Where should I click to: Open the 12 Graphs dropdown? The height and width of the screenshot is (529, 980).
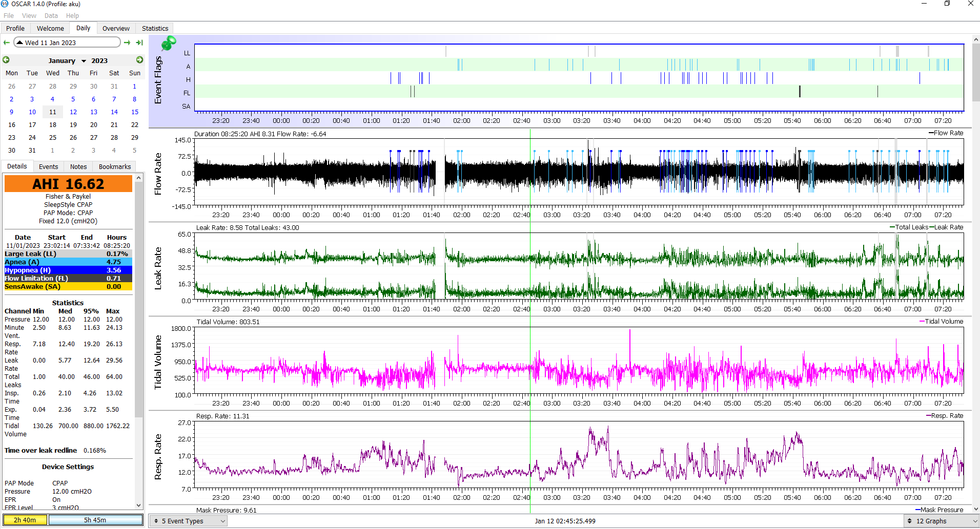941,521
